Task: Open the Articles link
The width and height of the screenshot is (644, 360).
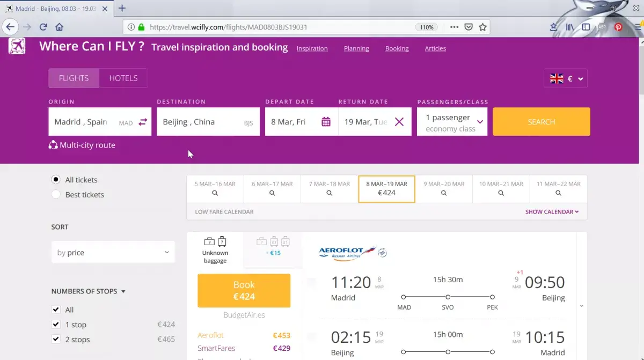Action: [x=435, y=48]
